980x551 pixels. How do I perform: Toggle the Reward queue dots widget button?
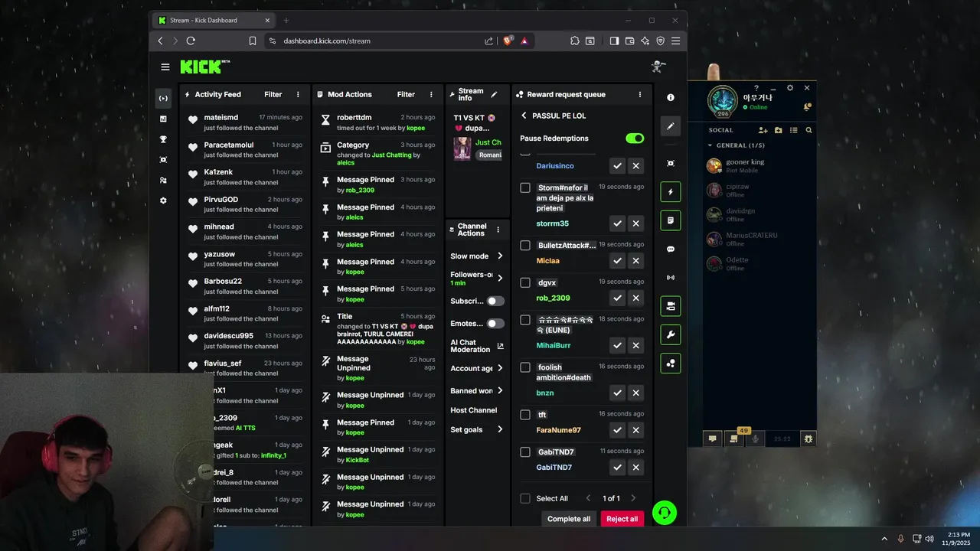[671, 364]
